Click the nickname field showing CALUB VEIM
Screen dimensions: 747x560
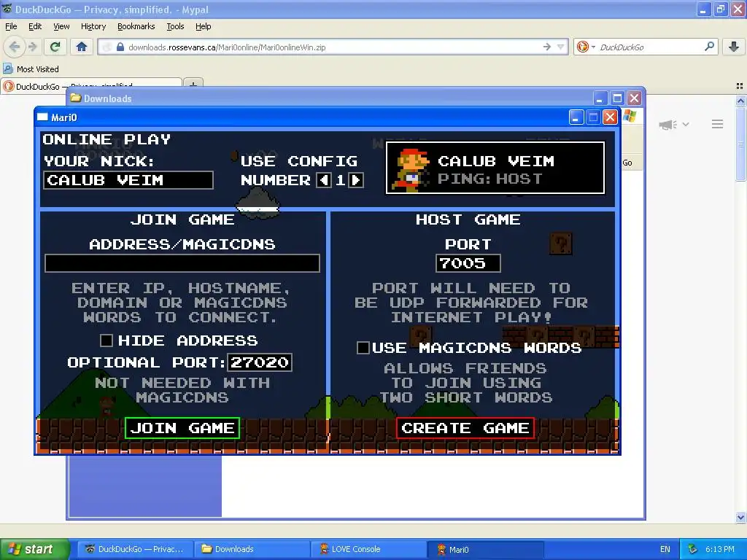click(128, 180)
